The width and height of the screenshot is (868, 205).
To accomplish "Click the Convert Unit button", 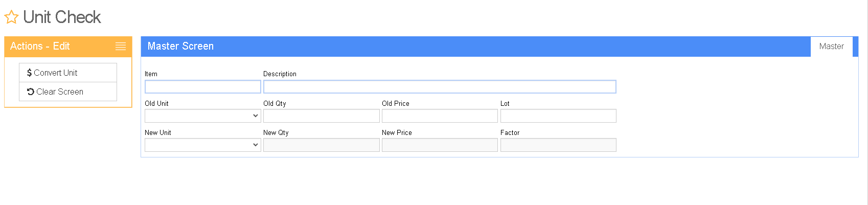I will 68,73.
